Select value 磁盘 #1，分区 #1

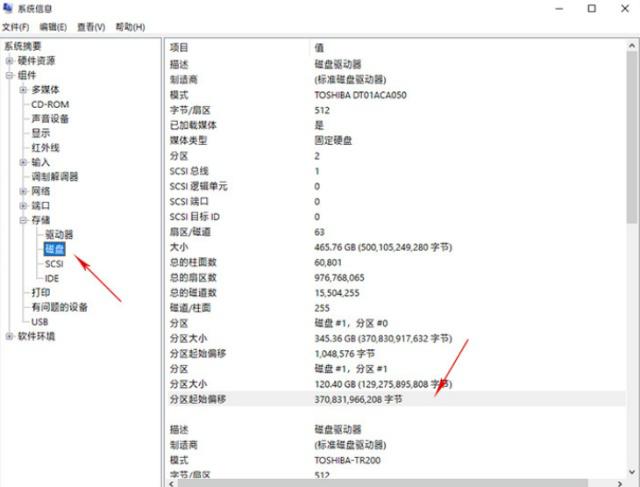click(351, 369)
